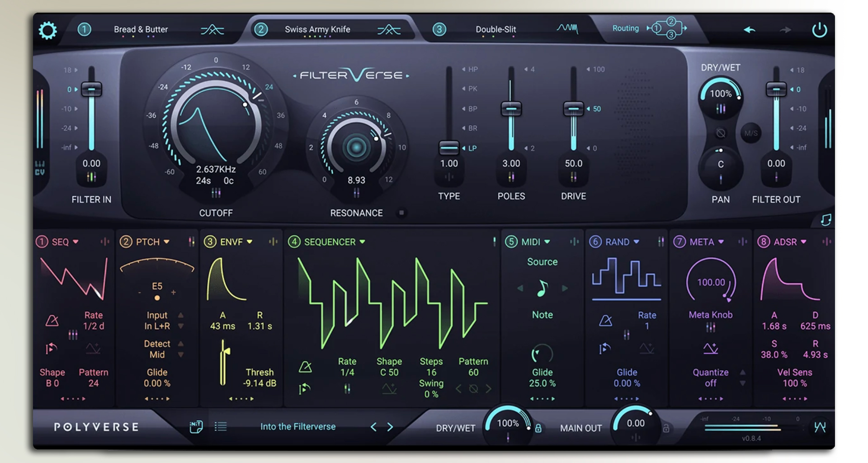Click the SEQ retrigger icon
This screenshot has height=463, width=868.
[51, 349]
